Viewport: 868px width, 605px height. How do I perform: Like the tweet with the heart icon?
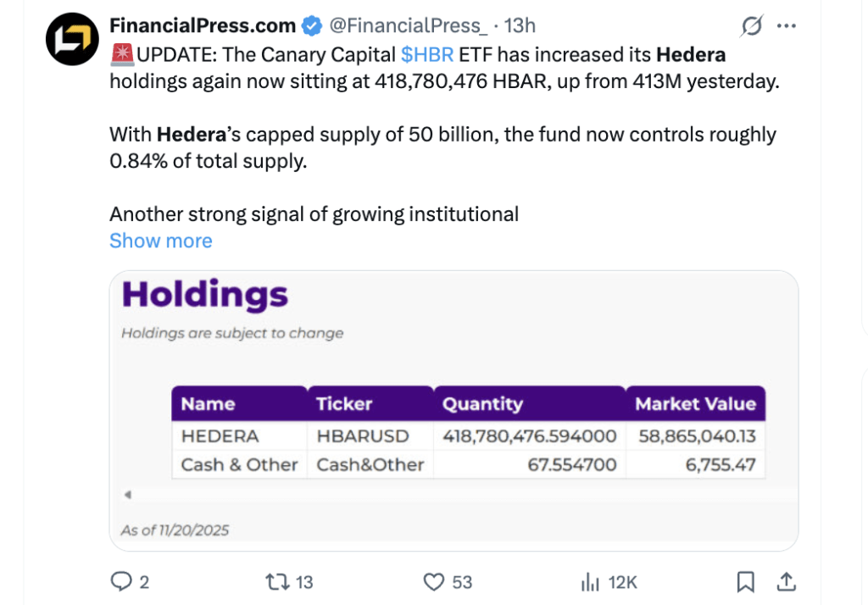(x=434, y=581)
